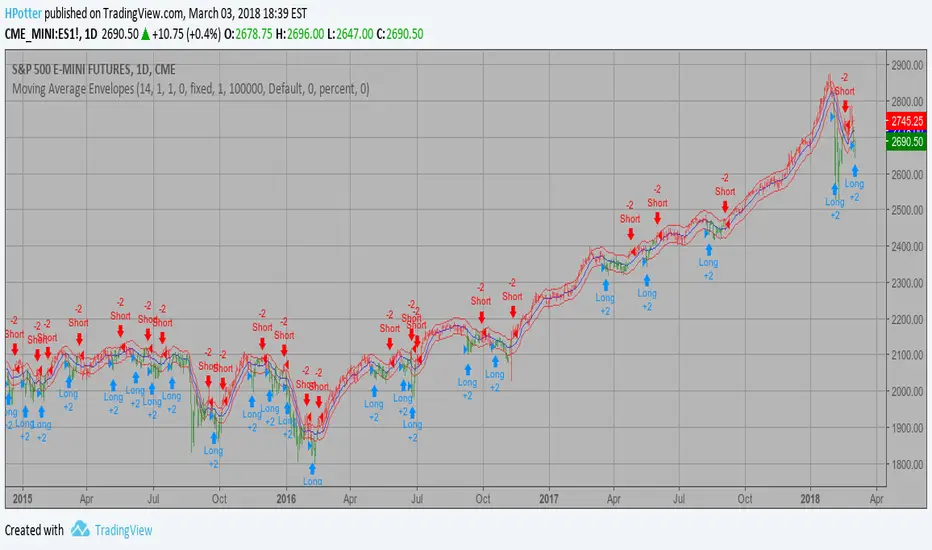Open the TradingView text link beside the logo

124,530
